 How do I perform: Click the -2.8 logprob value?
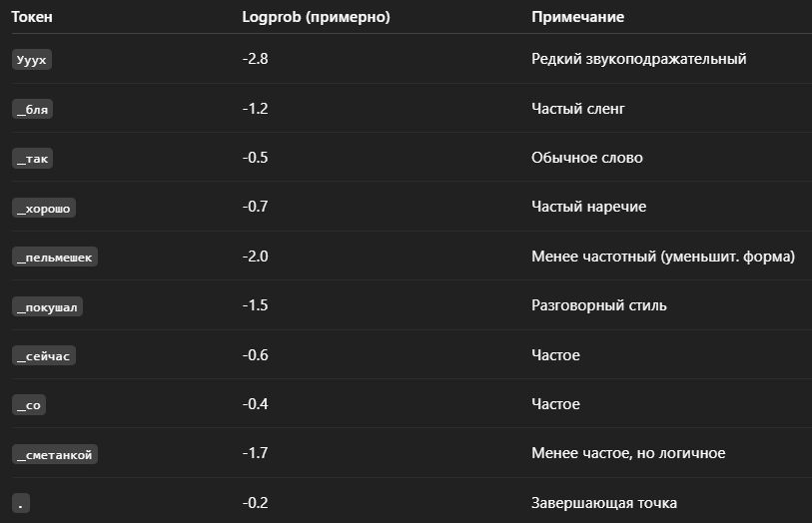click(x=256, y=59)
